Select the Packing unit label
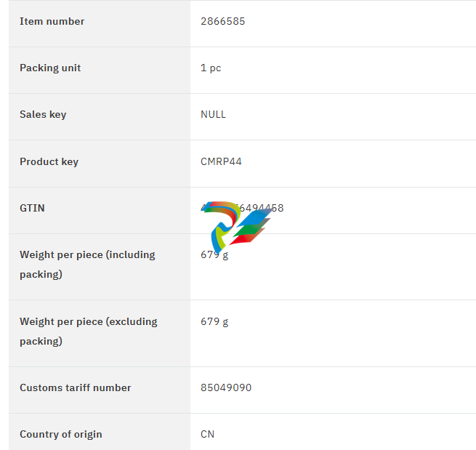The width and height of the screenshot is (476, 450). tap(50, 68)
